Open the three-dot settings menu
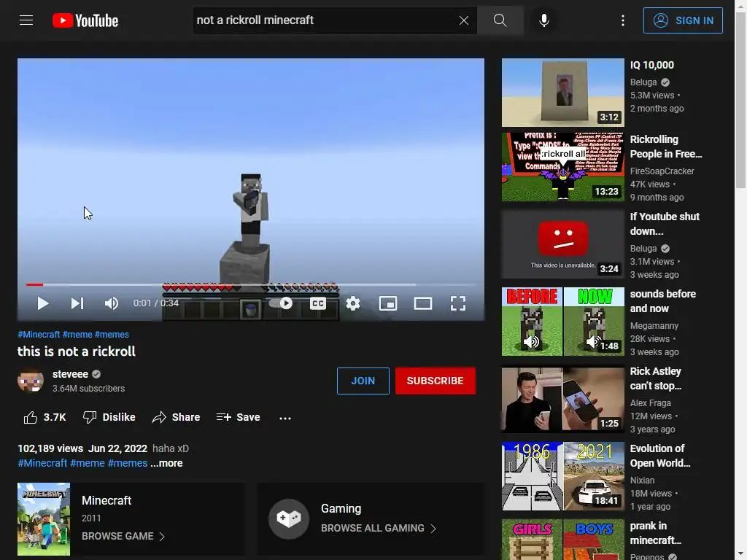Image resolution: width=747 pixels, height=560 pixels. click(623, 20)
